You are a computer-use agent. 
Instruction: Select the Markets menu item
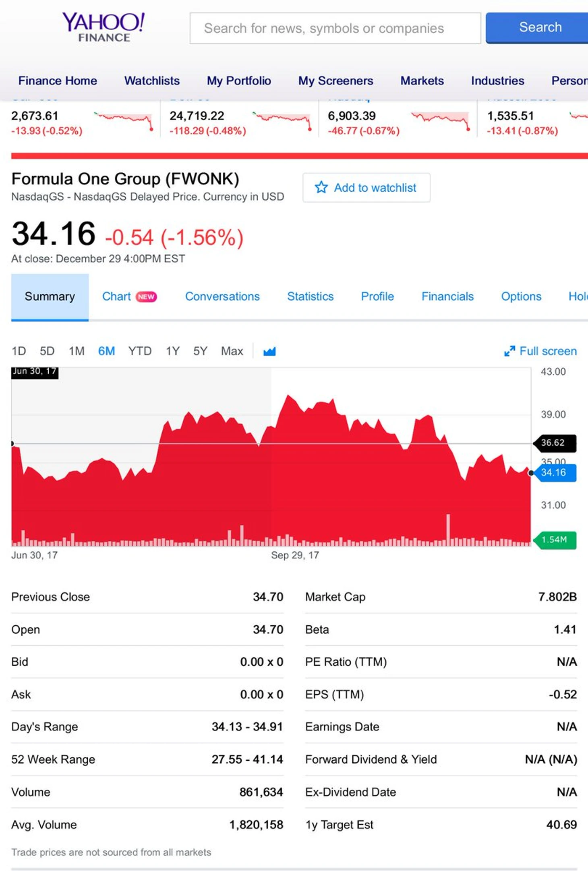pyautogui.click(x=422, y=81)
